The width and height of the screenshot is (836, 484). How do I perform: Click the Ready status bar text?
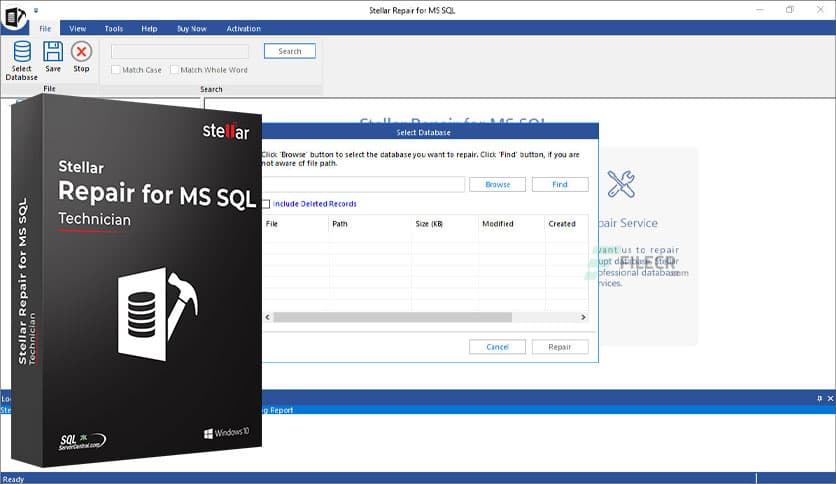(13, 479)
